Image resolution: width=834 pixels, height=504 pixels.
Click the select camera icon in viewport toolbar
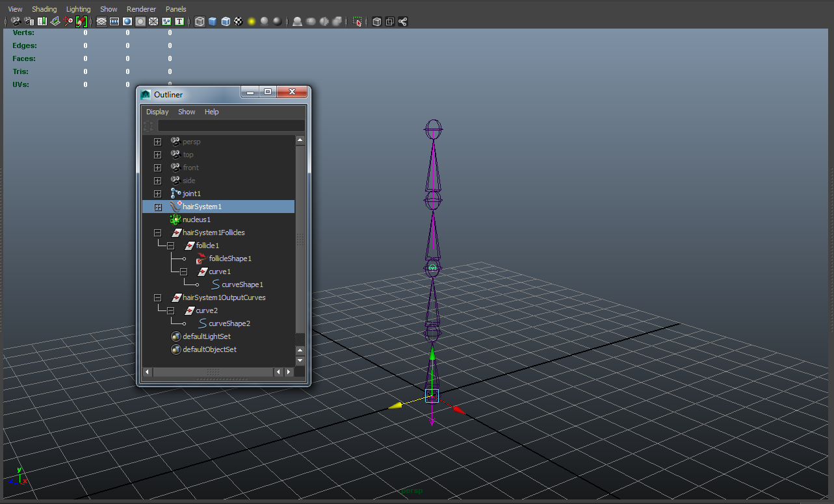tap(14, 21)
